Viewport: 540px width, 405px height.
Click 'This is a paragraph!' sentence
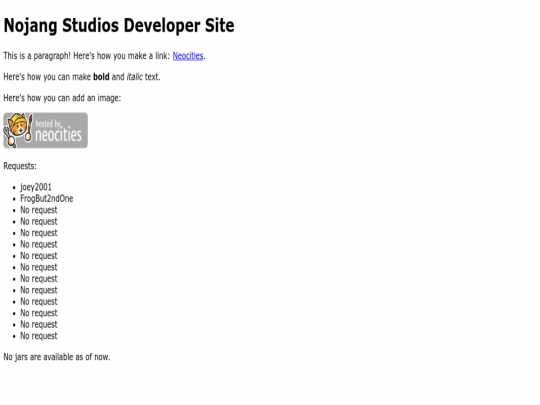click(37, 56)
